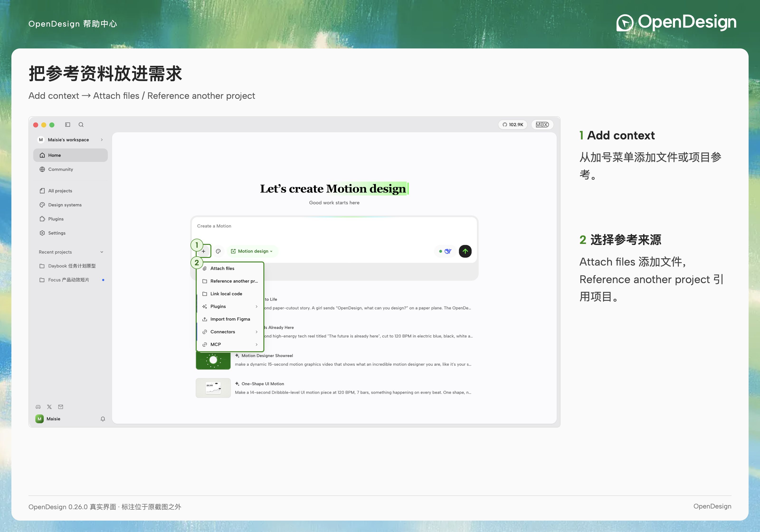The width and height of the screenshot is (760, 532).
Task: Open the MAX plan badge
Action: [x=542, y=124]
